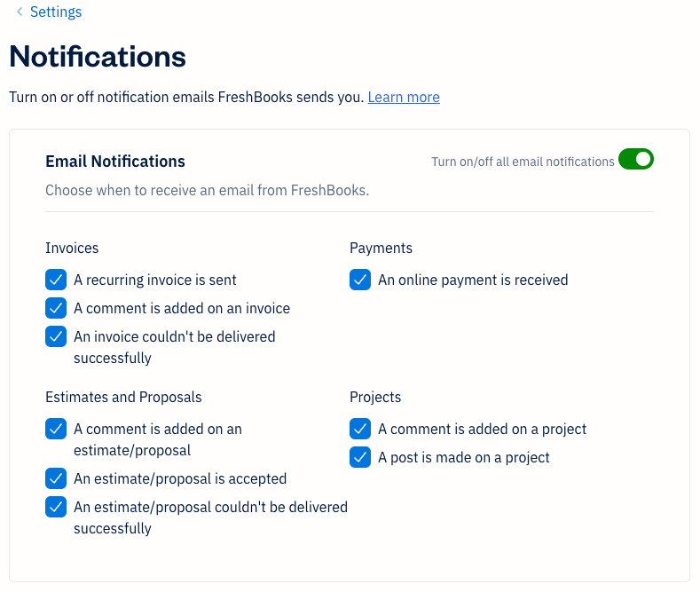700x592 pixels.
Task: Disable 'A post is made on a project'
Action: coord(360,457)
